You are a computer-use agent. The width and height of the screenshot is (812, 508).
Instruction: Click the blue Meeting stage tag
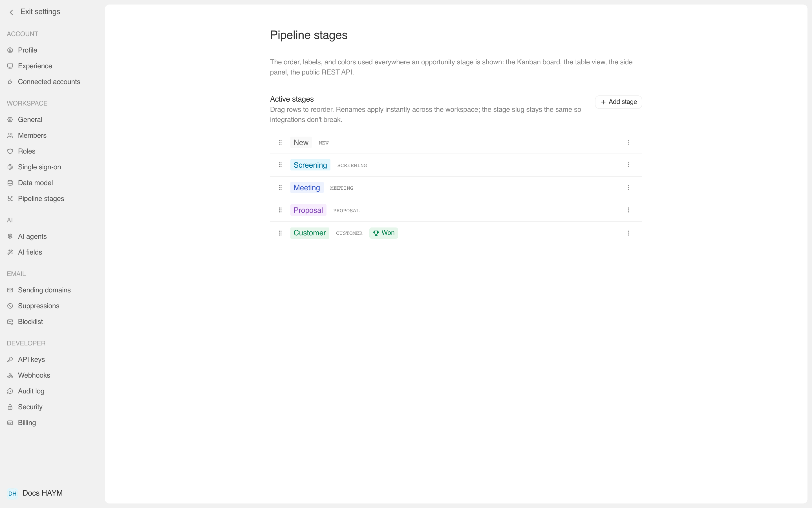(307, 187)
